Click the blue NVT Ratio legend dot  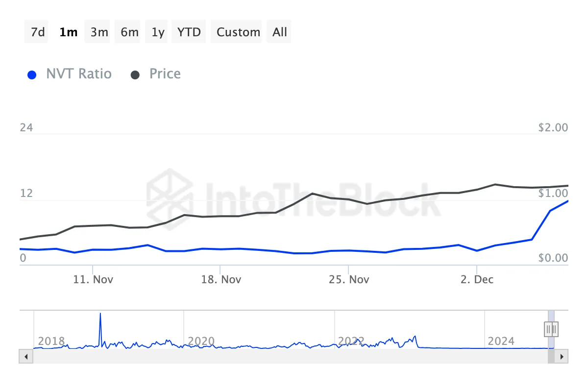pos(32,75)
